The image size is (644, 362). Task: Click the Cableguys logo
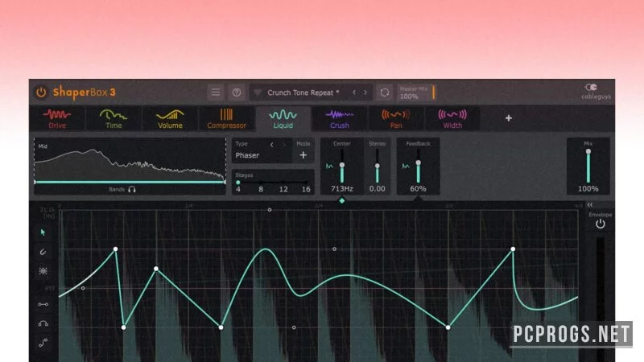[596, 92]
